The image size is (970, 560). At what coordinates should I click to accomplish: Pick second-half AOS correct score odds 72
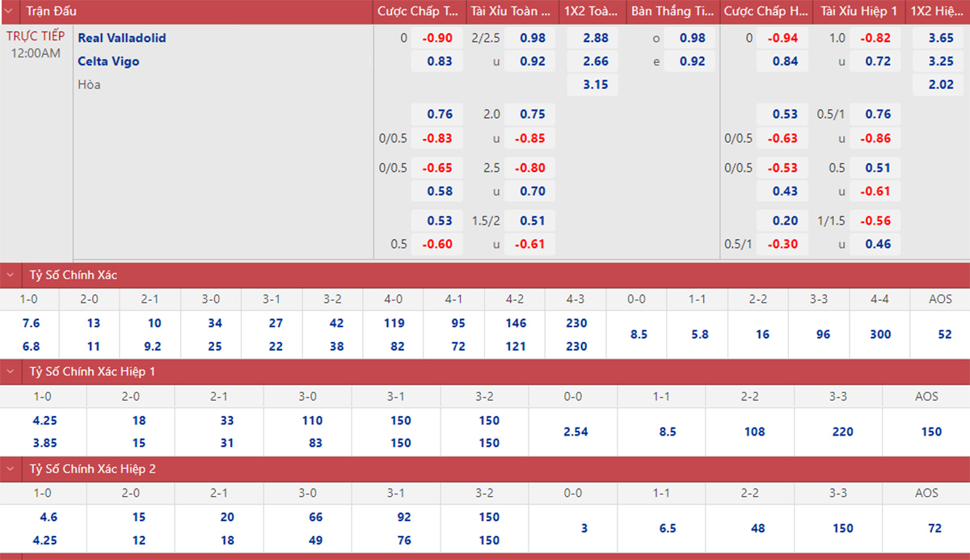coord(935,528)
